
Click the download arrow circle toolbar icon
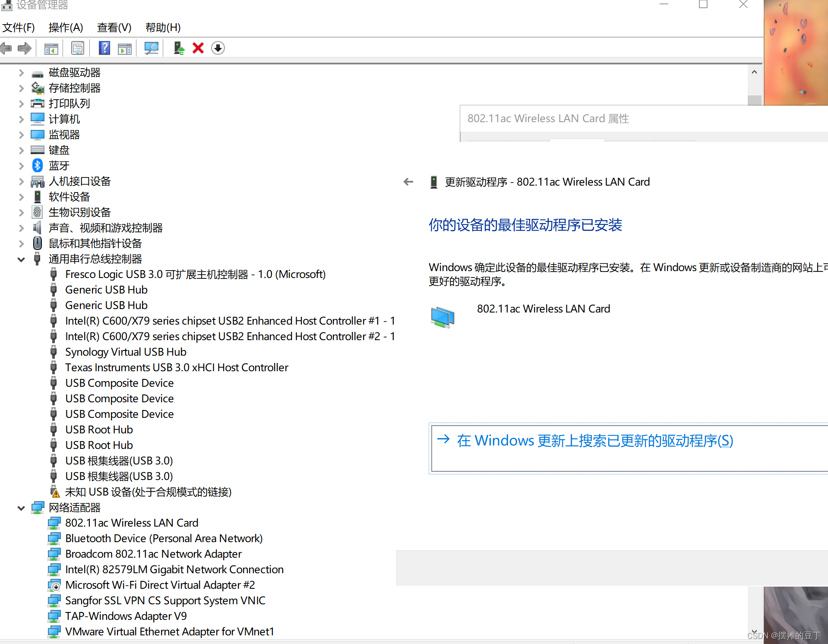[218, 48]
